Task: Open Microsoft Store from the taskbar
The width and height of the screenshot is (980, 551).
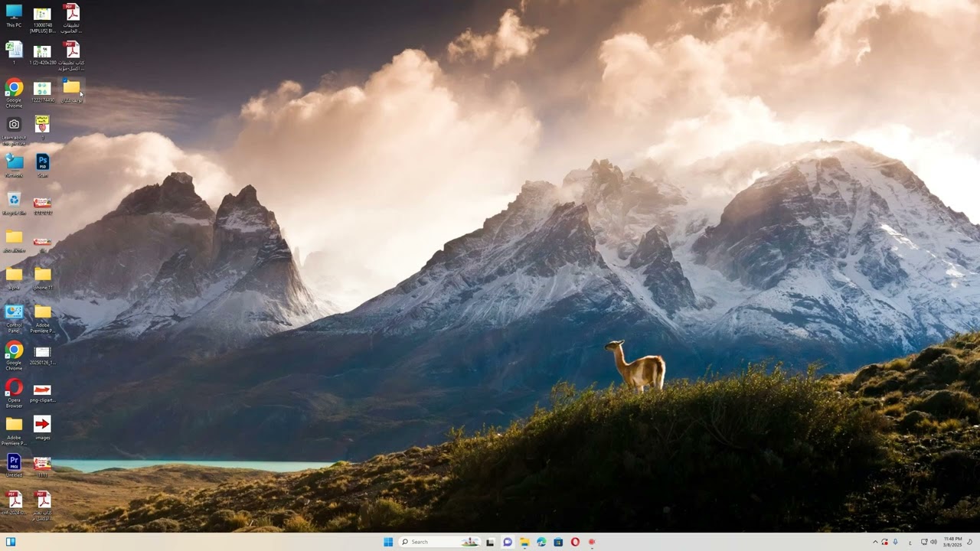Action: [558, 542]
